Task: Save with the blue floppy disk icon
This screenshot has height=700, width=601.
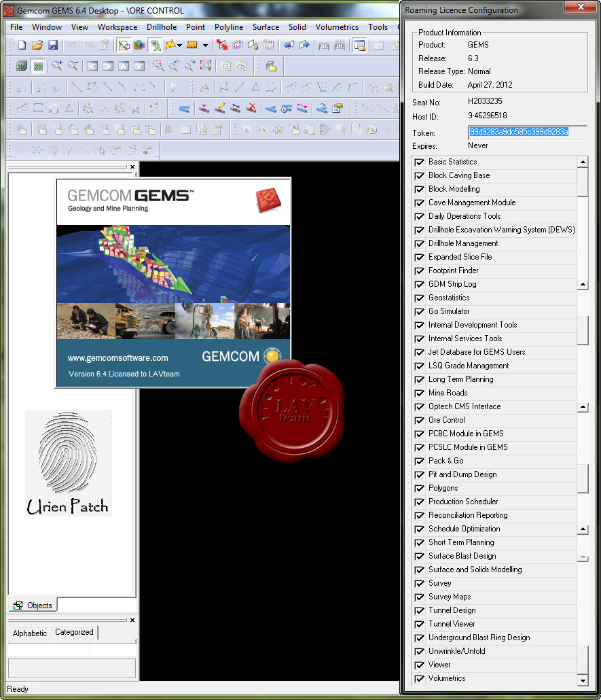Action: [53, 45]
